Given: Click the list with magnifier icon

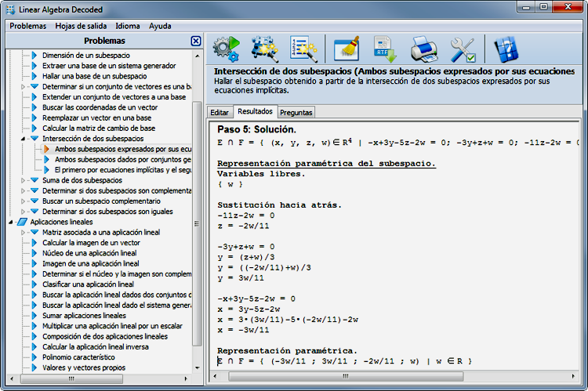Looking at the screenshot, I should click(x=303, y=49).
